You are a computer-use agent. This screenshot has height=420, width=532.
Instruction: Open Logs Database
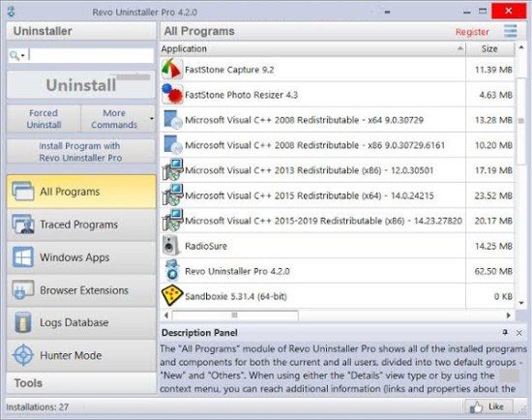81,322
